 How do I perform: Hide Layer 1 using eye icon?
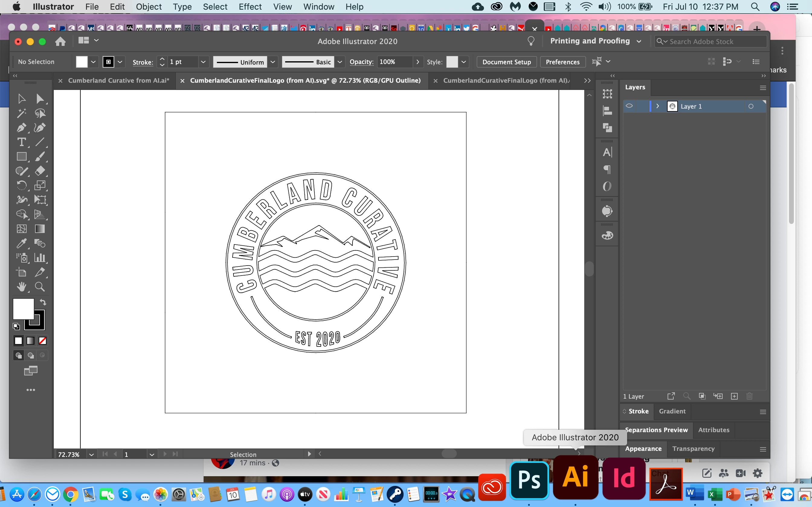[x=630, y=106]
